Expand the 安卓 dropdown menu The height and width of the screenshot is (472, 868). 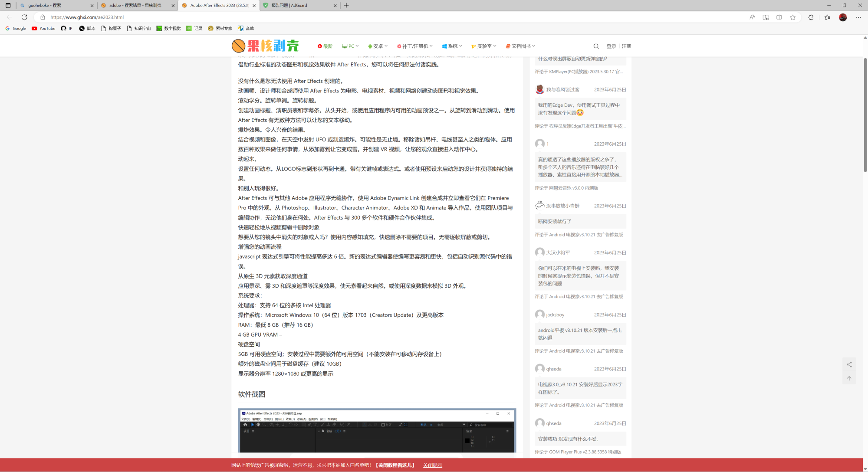377,46
